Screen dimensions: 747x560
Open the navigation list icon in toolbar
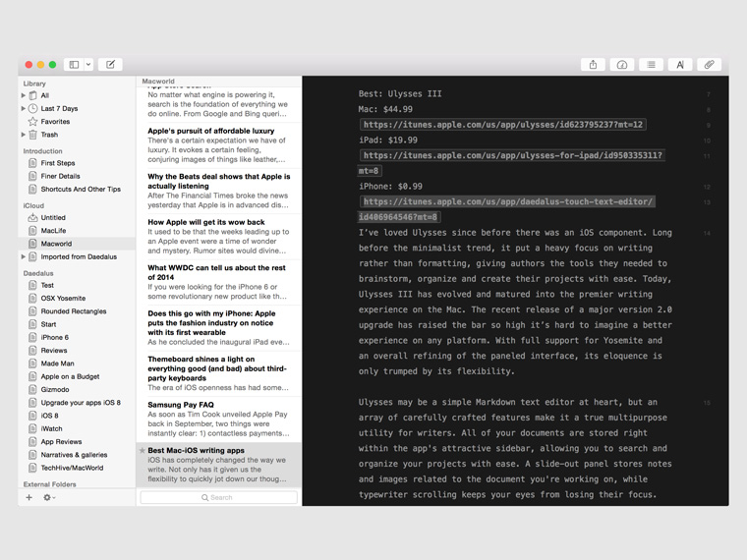click(x=651, y=65)
